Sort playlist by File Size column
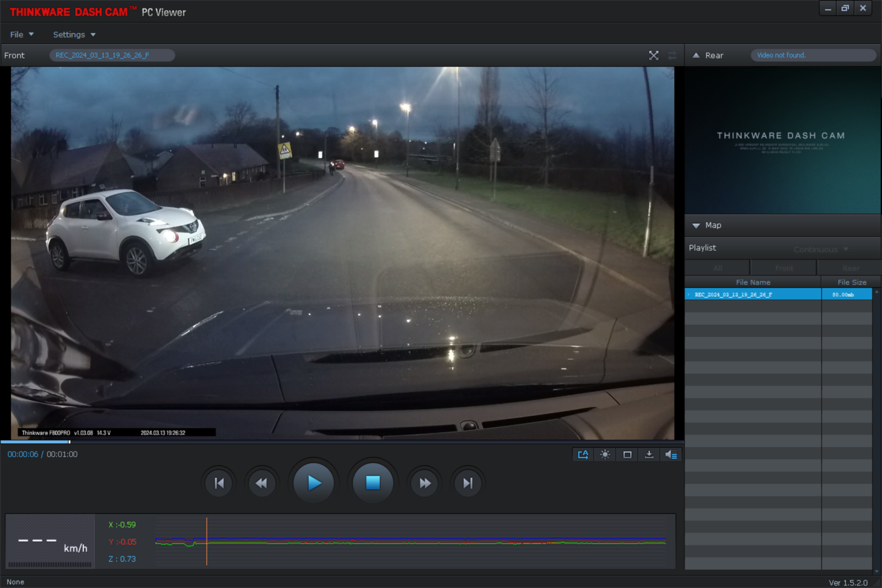882x588 pixels. pyautogui.click(x=852, y=282)
